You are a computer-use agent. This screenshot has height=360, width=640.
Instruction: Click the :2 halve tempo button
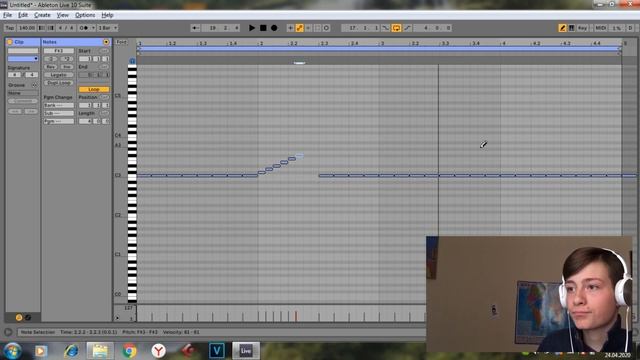pyautogui.click(x=51, y=59)
